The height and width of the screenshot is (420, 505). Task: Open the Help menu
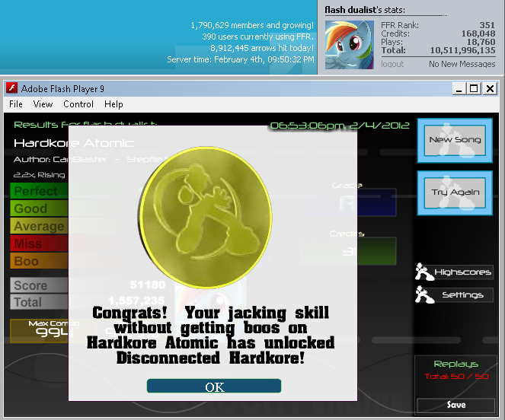click(x=113, y=104)
